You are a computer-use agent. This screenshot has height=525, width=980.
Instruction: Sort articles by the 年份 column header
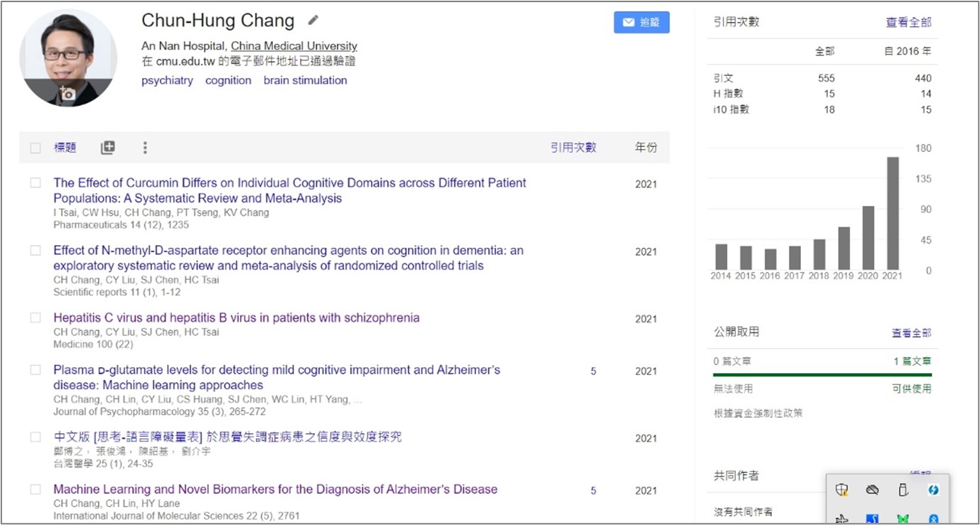click(x=646, y=148)
